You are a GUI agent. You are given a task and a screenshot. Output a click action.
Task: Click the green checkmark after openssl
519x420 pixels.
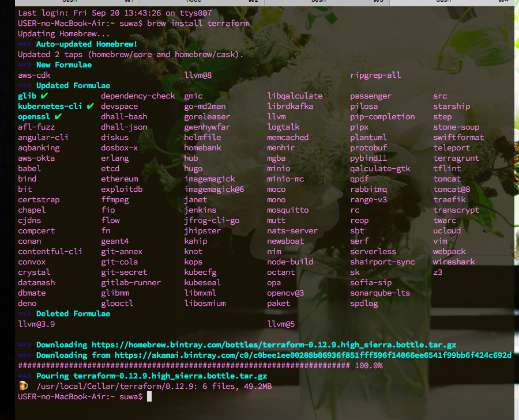pos(58,116)
